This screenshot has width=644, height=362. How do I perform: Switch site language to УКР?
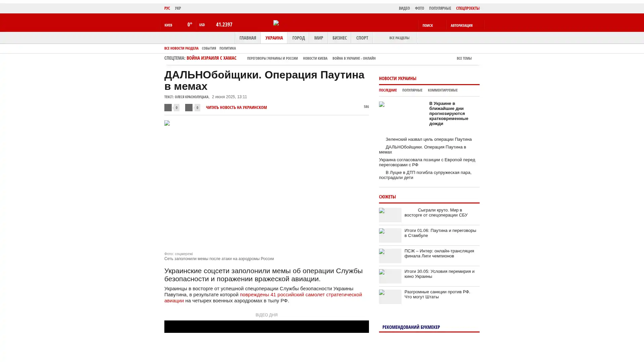coord(178,8)
